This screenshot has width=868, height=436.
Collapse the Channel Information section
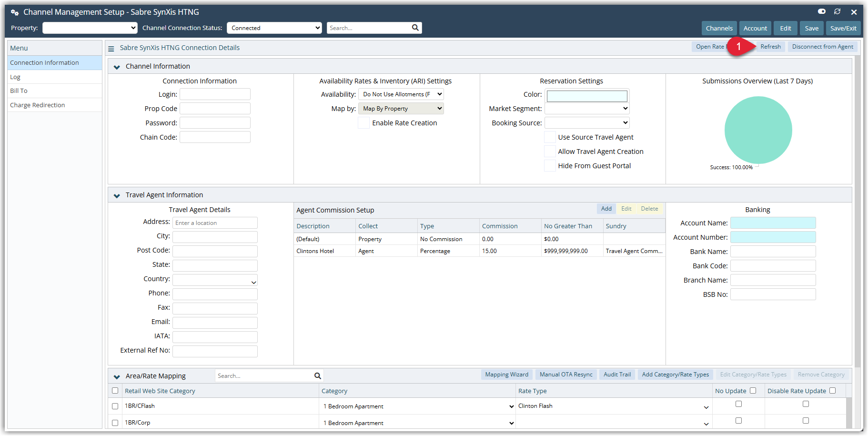click(x=117, y=67)
